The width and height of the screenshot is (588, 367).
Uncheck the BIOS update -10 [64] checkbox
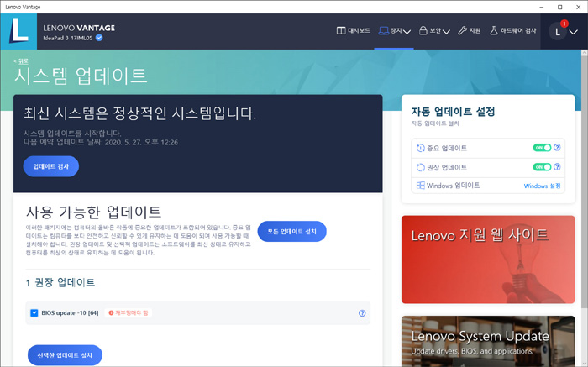click(34, 312)
